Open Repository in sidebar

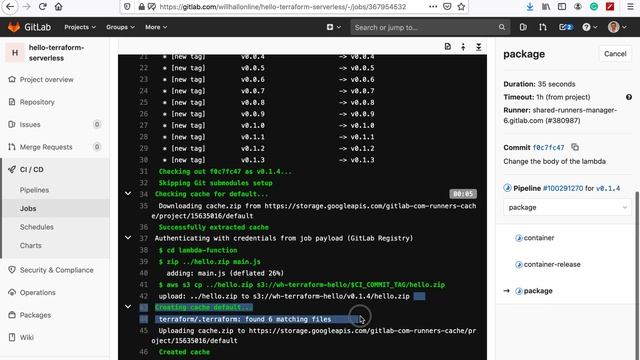[x=37, y=102]
